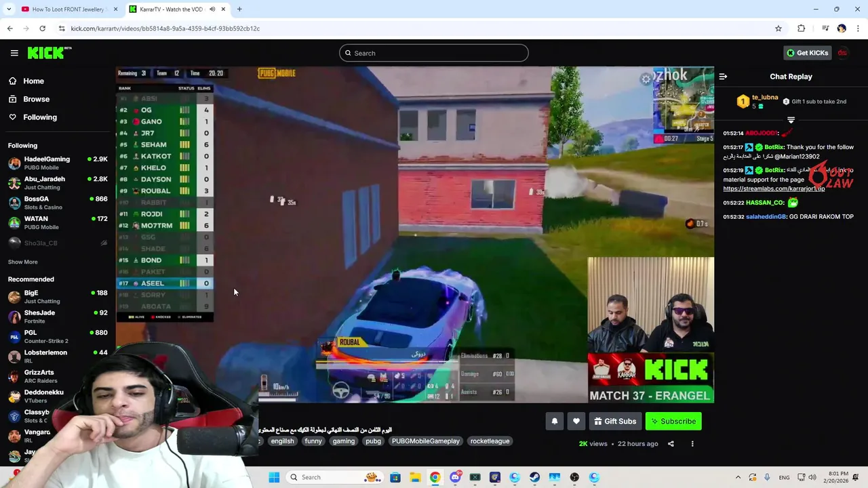The height and width of the screenshot is (488, 868).
Task: Click the KICK logo
Action: point(50,53)
